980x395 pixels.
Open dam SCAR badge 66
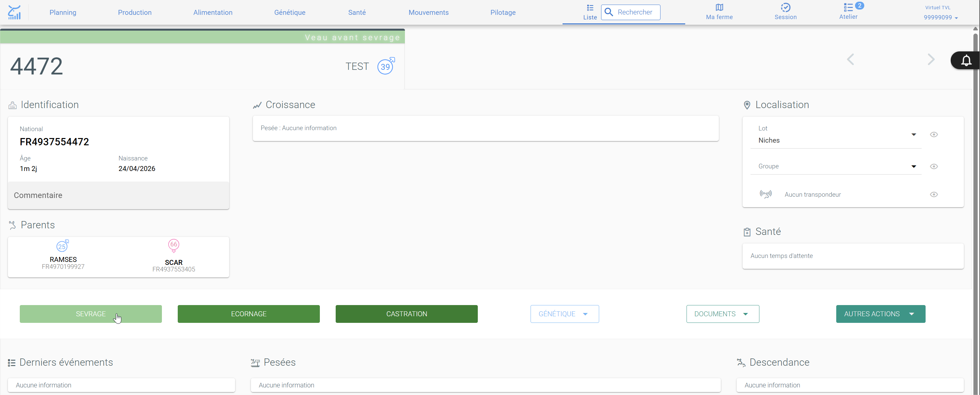click(174, 245)
